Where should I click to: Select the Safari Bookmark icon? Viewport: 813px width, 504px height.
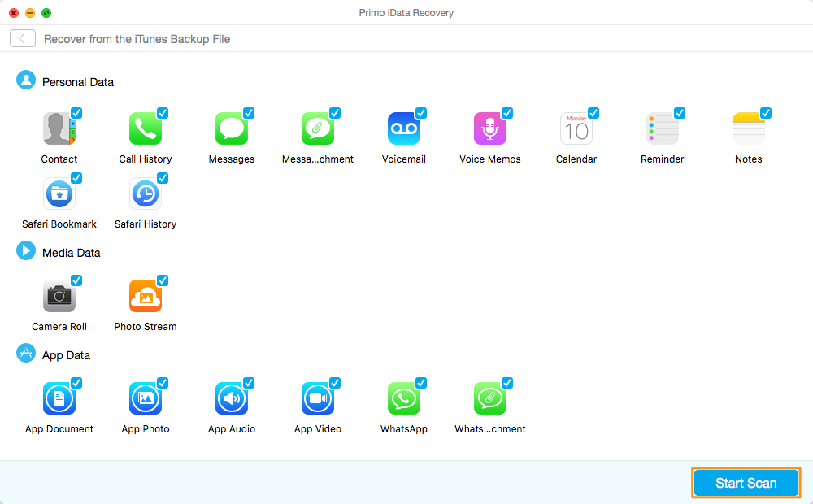[x=59, y=193]
